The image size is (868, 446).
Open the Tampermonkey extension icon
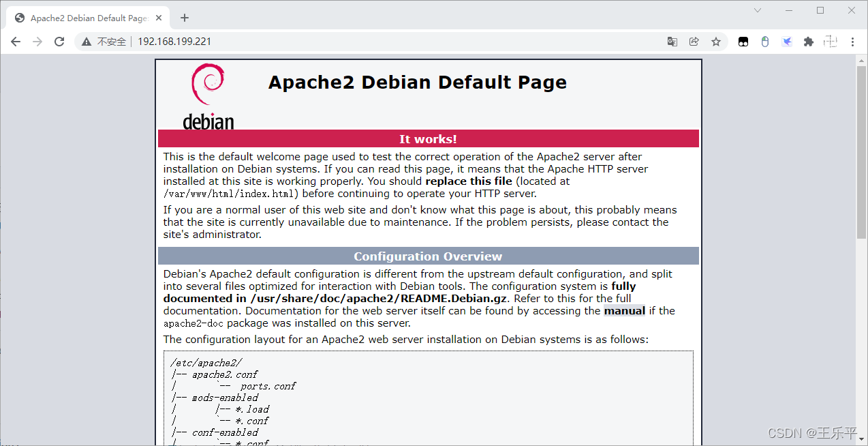tap(743, 42)
